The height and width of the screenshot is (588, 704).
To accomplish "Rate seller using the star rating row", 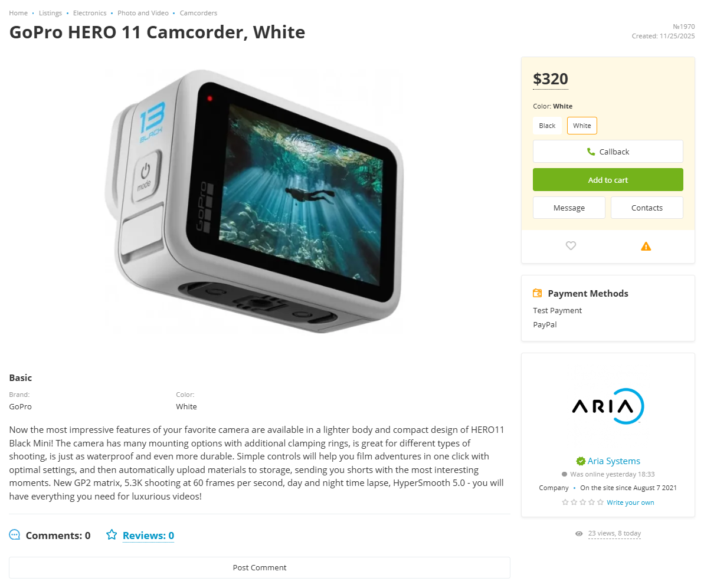I will click(583, 502).
